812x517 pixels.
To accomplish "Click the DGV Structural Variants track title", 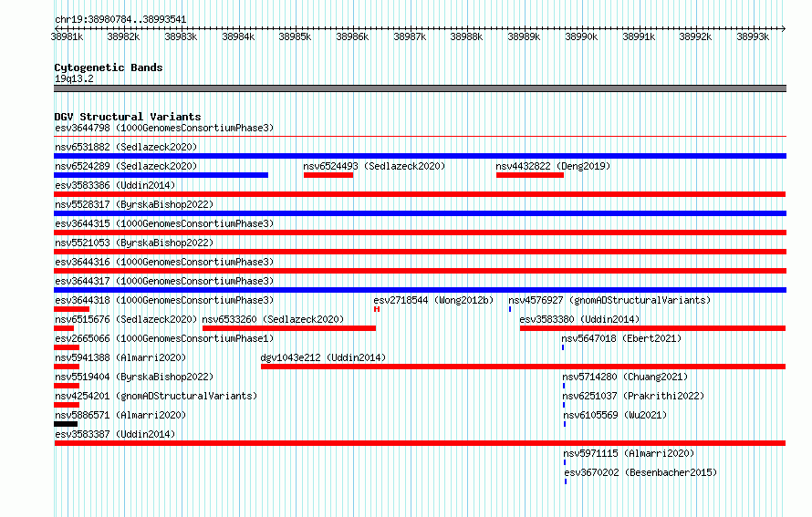I will click(128, 117).
